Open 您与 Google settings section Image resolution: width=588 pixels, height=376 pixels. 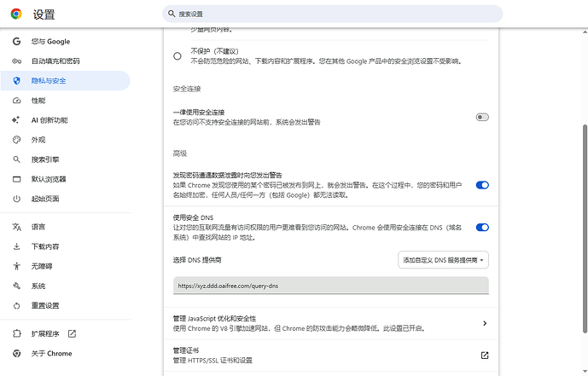(x=50, y=42)
